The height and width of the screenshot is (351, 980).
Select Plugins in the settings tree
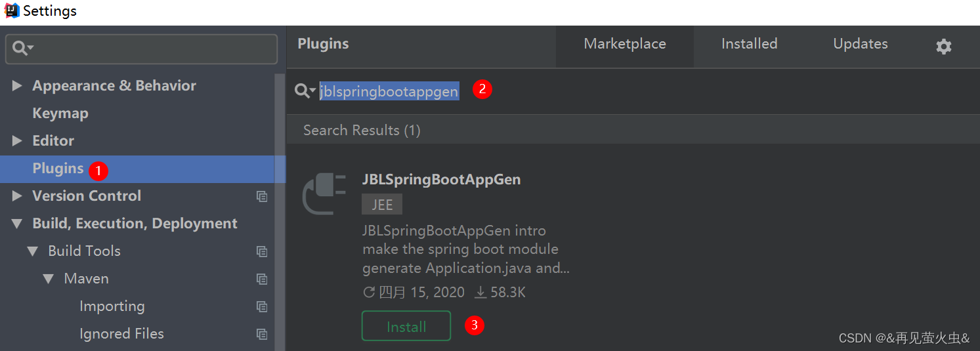[x=58, y=169]
